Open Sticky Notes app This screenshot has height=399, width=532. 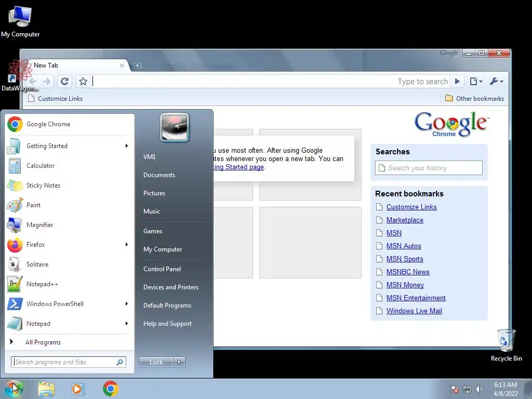(x=70, y=185)
